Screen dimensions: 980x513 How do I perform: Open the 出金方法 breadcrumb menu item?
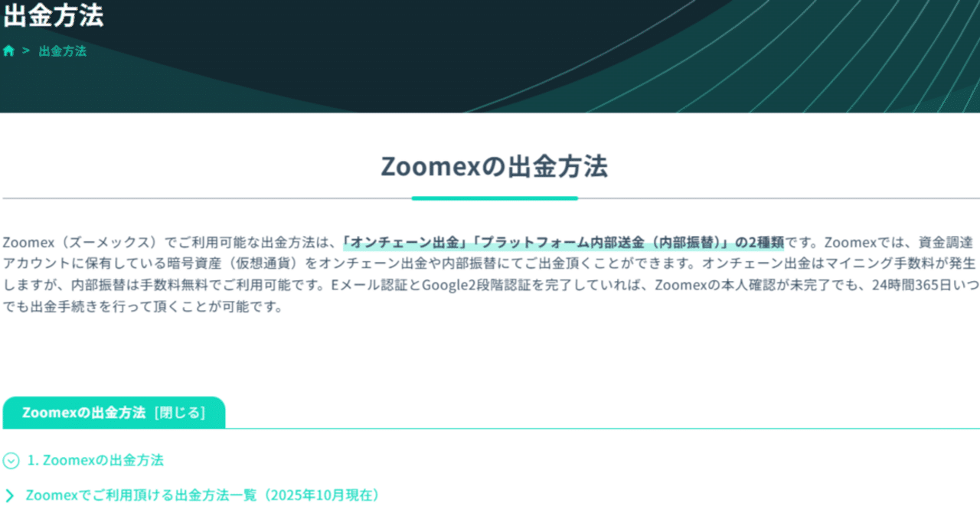(x=61, y=51)
